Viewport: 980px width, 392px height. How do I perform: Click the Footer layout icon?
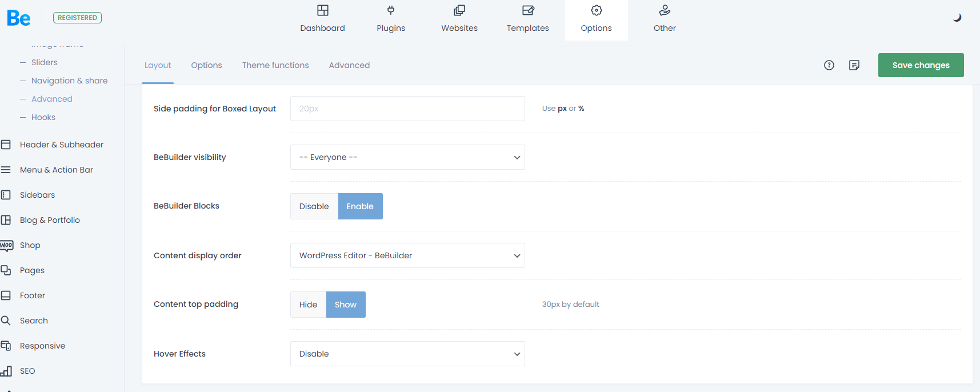pyautogui.click(x=6, y=295)
